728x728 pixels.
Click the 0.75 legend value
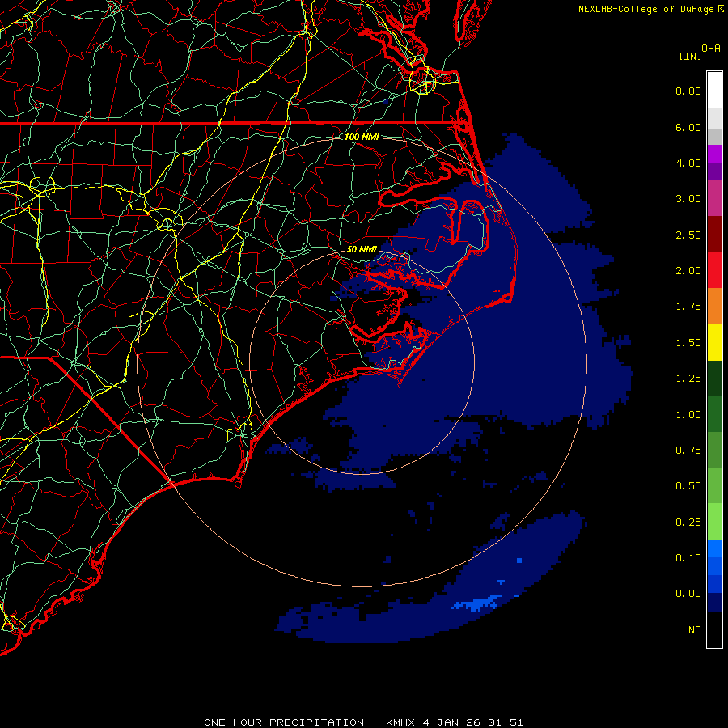[688, 451]
